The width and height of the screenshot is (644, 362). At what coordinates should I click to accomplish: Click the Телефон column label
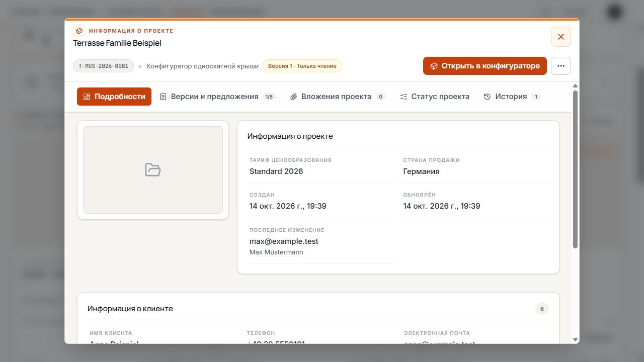click(261, 333)
